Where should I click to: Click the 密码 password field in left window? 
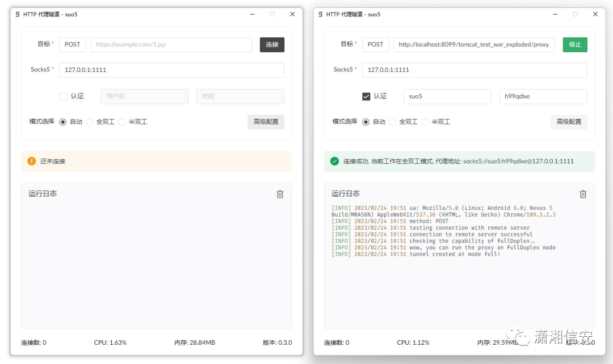pos(241,96)
